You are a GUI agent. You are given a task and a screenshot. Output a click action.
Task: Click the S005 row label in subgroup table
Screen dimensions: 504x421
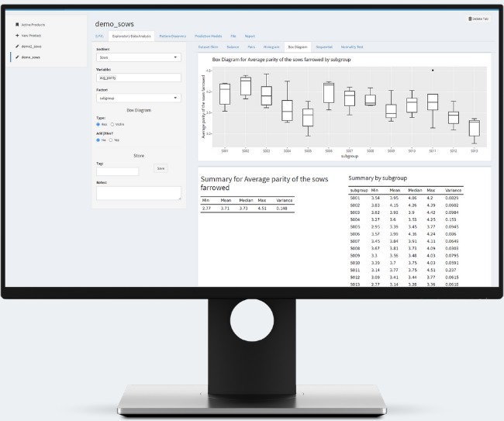(355, 227)
